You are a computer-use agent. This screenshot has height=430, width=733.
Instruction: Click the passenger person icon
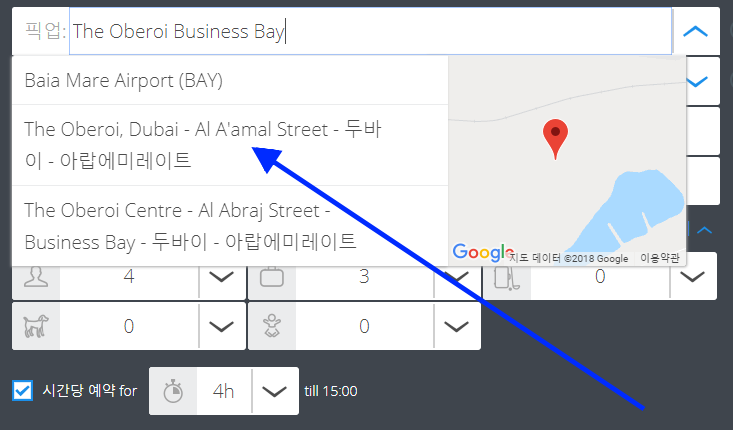point(36,277)
